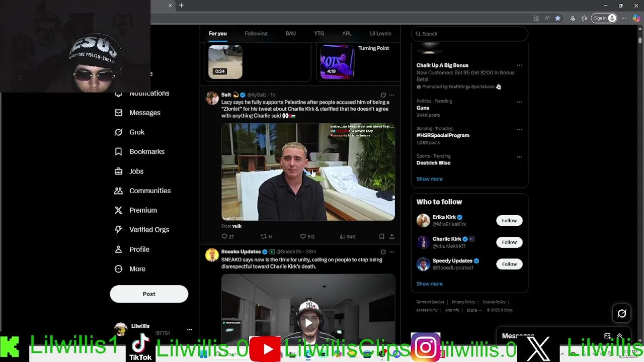Open the Accessibility footer link
Image resolution: width=644 pixels, height=362 pixels.
click(427, 310)
